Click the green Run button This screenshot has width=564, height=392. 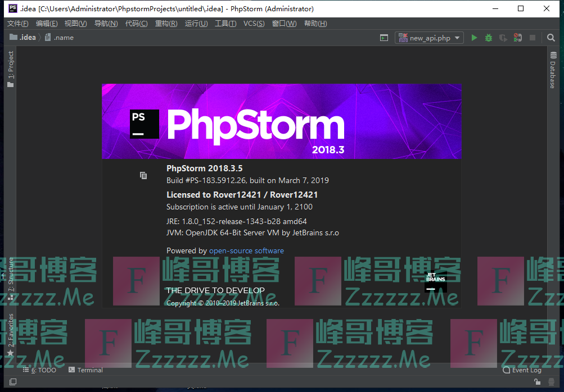(474, 38)
